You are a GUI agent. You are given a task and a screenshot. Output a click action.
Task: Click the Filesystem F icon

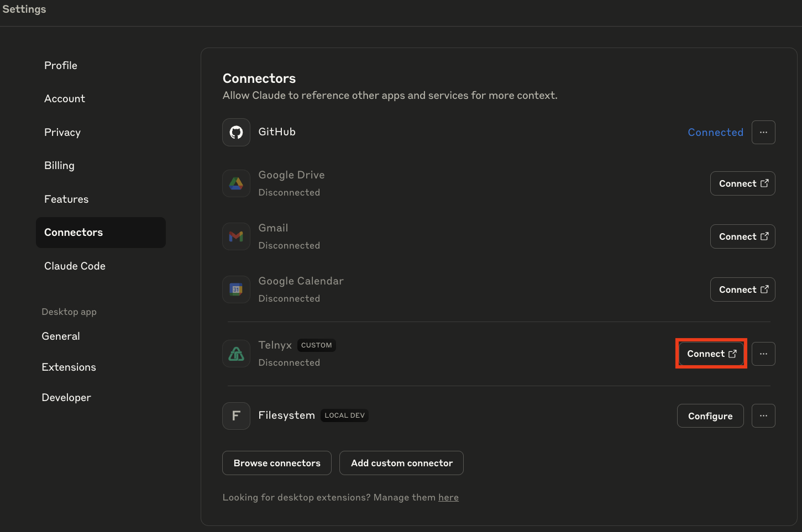(x=236, y=416)
